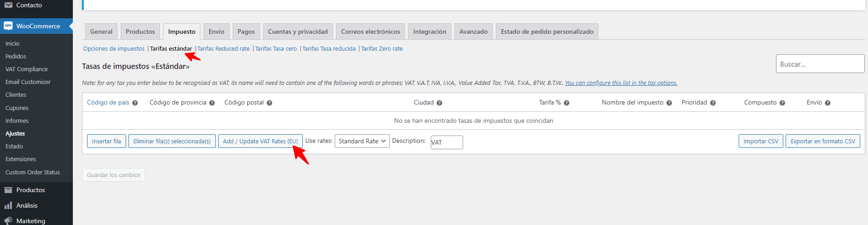Image resolution: width=868 pixels, height=225 pixels.
Task: Focus the Buscar search field
Action: (820, 64)
